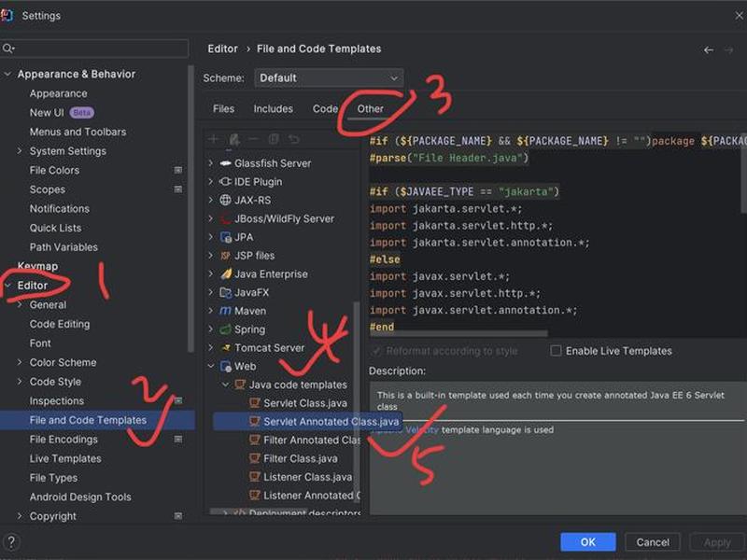Viewport: 747px width, 560px height.
Task: Switch to the Code tab
Action: pos(325,109)
